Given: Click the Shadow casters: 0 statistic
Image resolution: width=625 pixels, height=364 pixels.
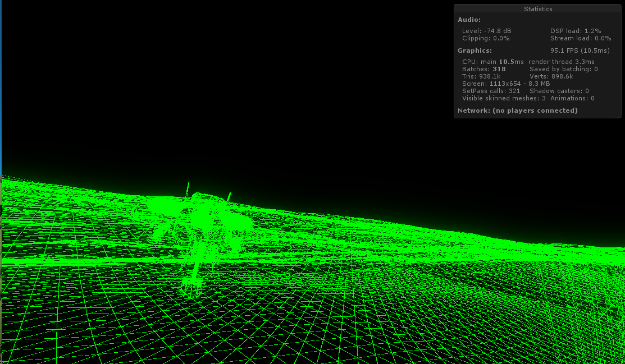Looking at the screenshot, I should (x=559, y=91).
